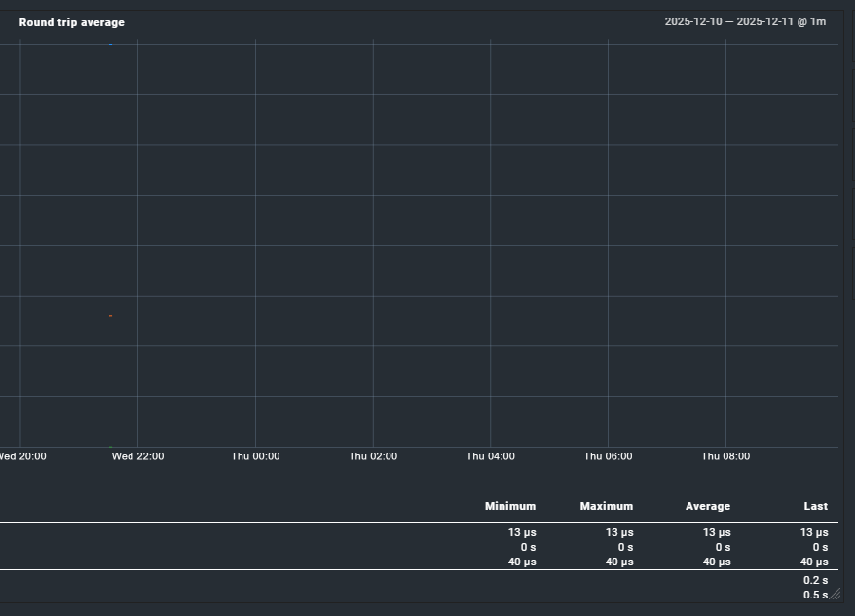
Task: Click the Thu 04:00 time axis label
Action: [490, 456]
